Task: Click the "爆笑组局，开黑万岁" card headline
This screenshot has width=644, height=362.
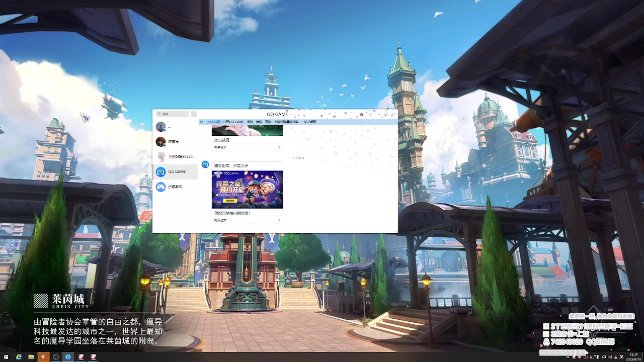Action: 231,165
